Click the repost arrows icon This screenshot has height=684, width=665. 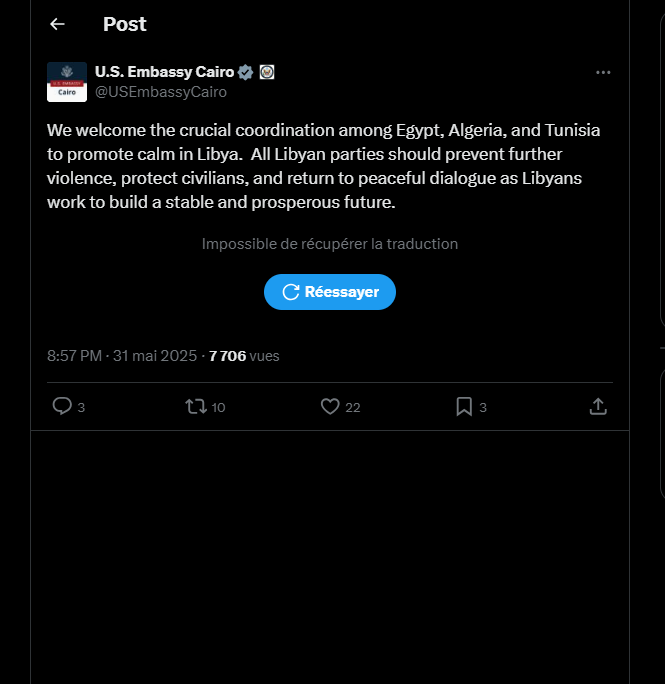tap(196, 406)
